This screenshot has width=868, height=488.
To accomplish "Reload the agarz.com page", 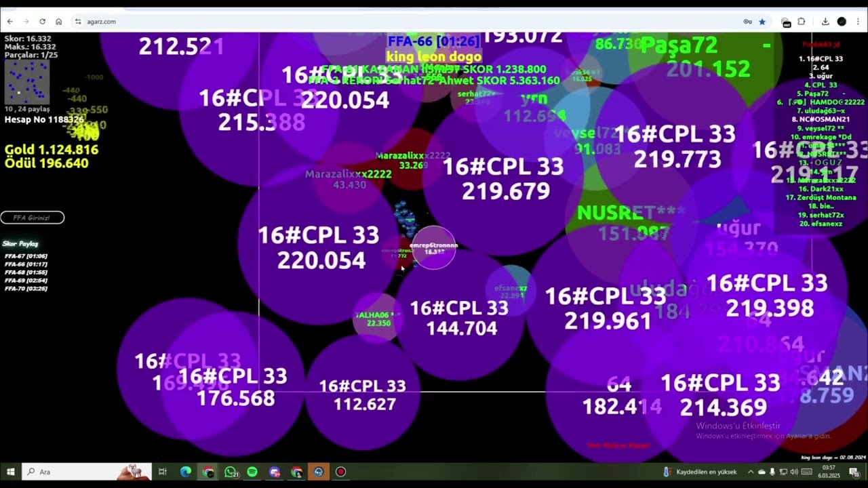I will point(43,22).
